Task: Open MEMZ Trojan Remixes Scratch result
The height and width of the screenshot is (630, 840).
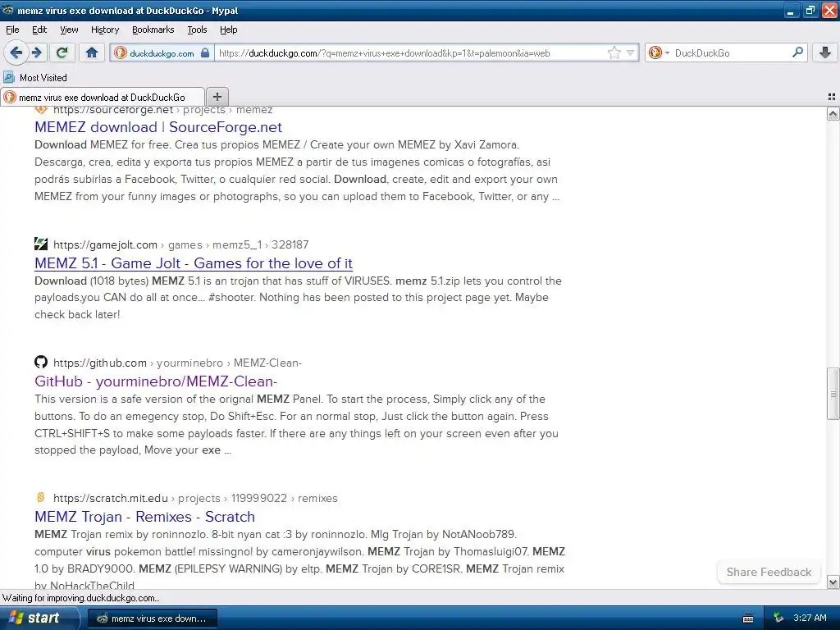Action: (x=144, y=517)
